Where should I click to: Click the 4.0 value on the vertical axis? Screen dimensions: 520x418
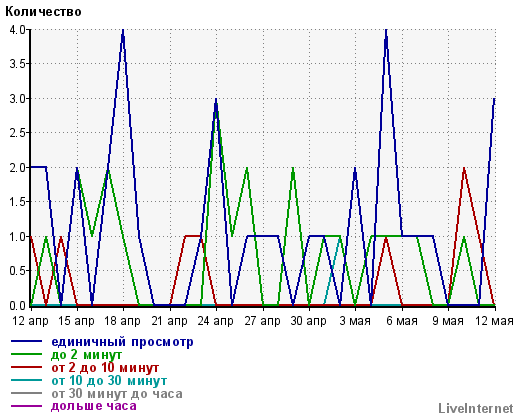17,30
